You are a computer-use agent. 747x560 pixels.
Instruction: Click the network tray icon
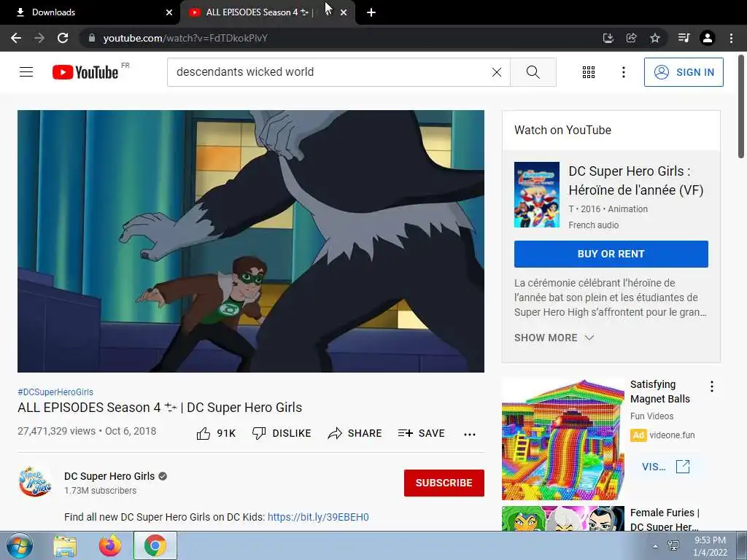coord(673,545)
